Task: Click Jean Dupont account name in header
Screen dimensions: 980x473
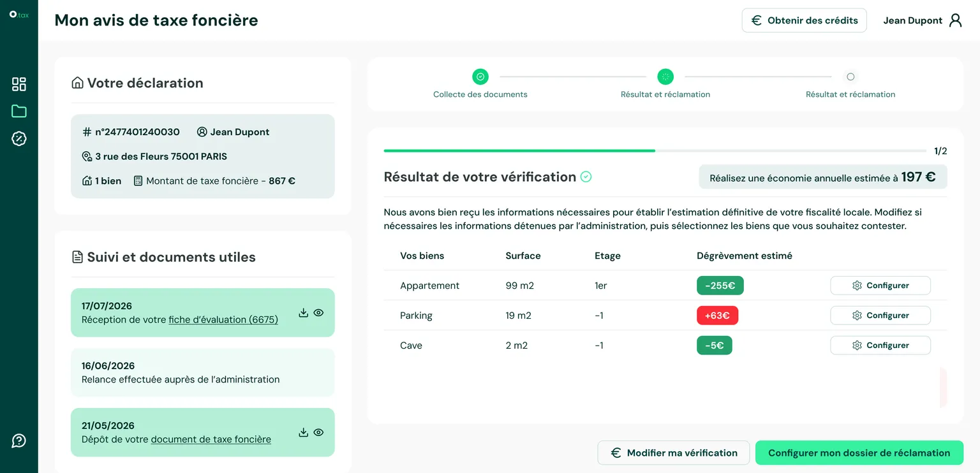Action: pos(912,20)
